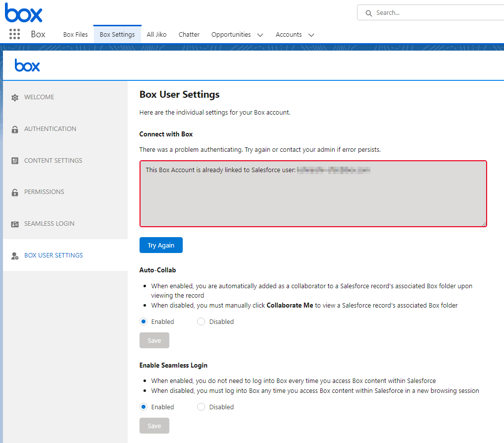The width and height of the screenshot is (504, 443).
Task: Open the Salesforce App Launcher grid
Action: coord(14,34)
